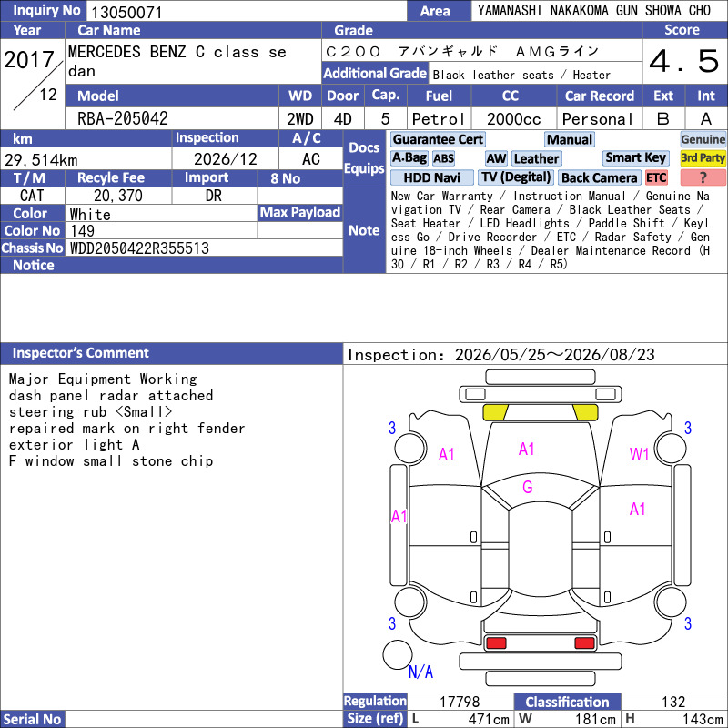
Task: Click the Inquiry No value field
Action: 246,12
